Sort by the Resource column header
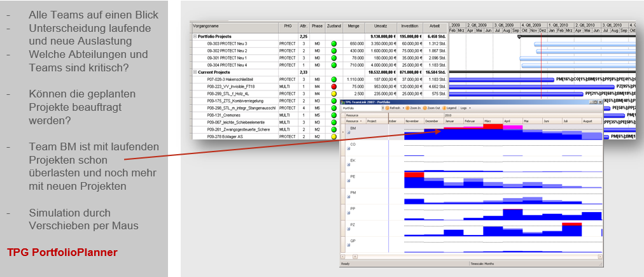Image resolution: width=644 pixels, height=277 pixels. click(353, 120)
